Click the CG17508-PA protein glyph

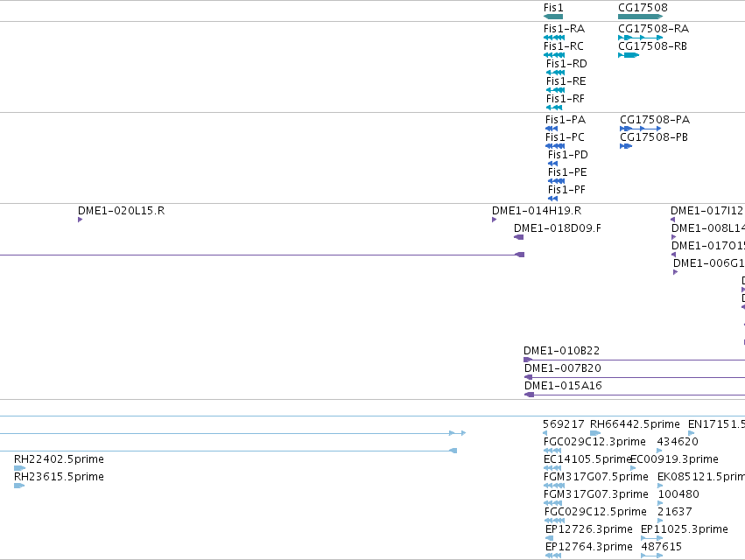point(640,129)
